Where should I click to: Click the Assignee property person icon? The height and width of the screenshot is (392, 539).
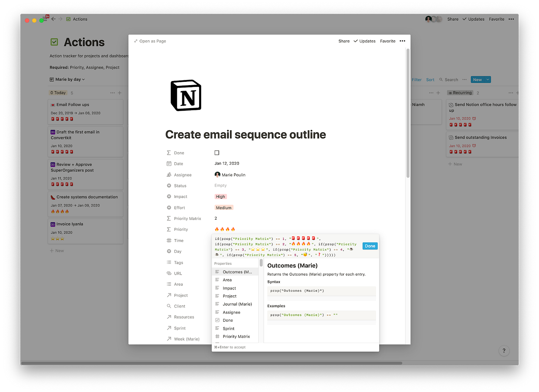tap(169, 175)
